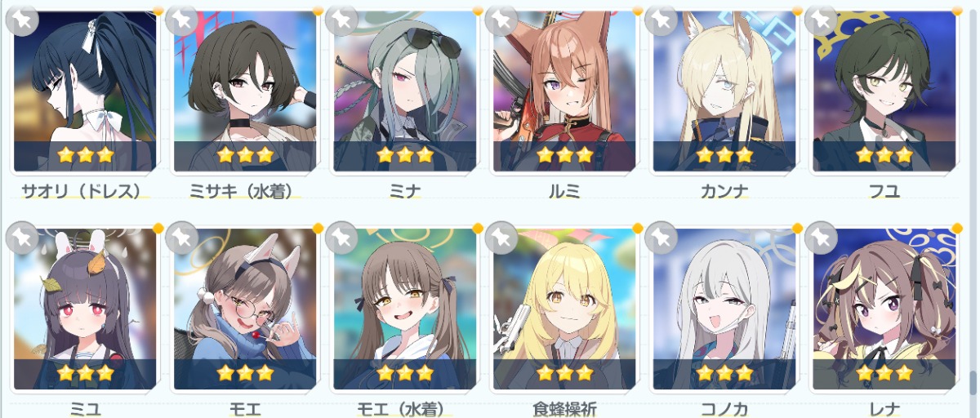Click pin icon on ルミ card
980x418 pixels.
click(501, 20)
